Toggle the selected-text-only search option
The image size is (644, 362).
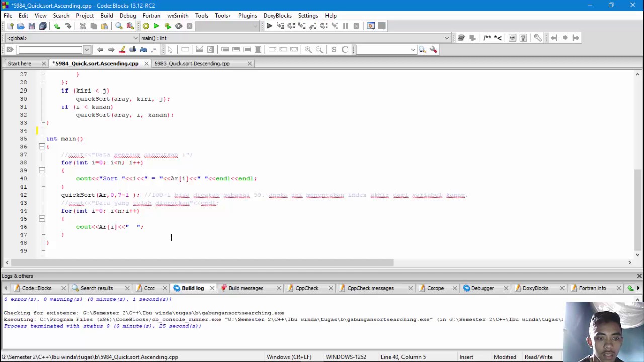click(133, 49)
